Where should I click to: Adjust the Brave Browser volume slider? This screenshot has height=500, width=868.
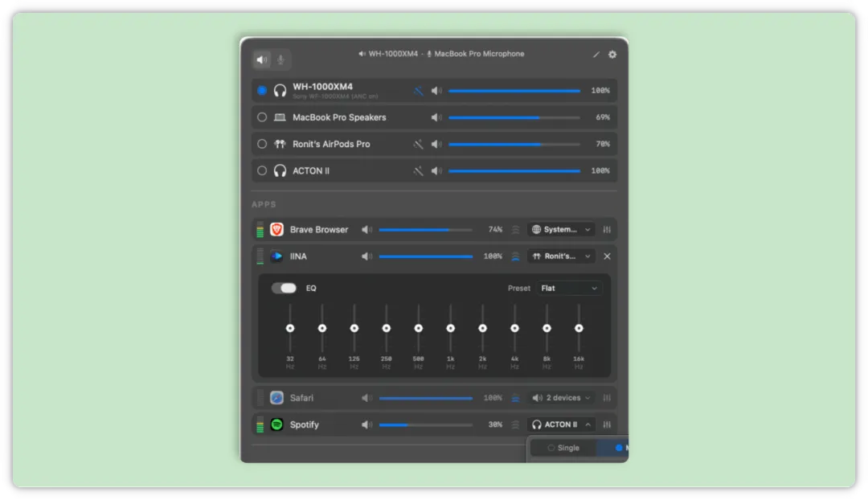(426, 229)
